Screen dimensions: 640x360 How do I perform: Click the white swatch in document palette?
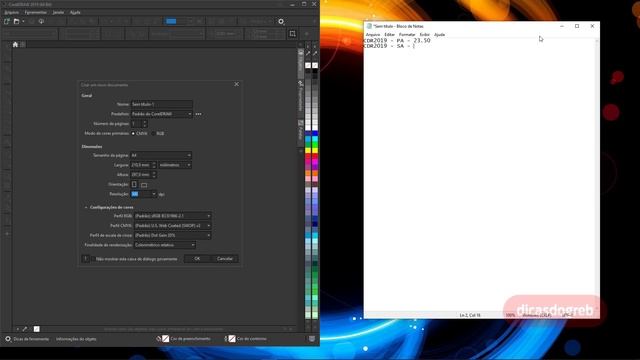pyautogui.click(x=36, y=329)
